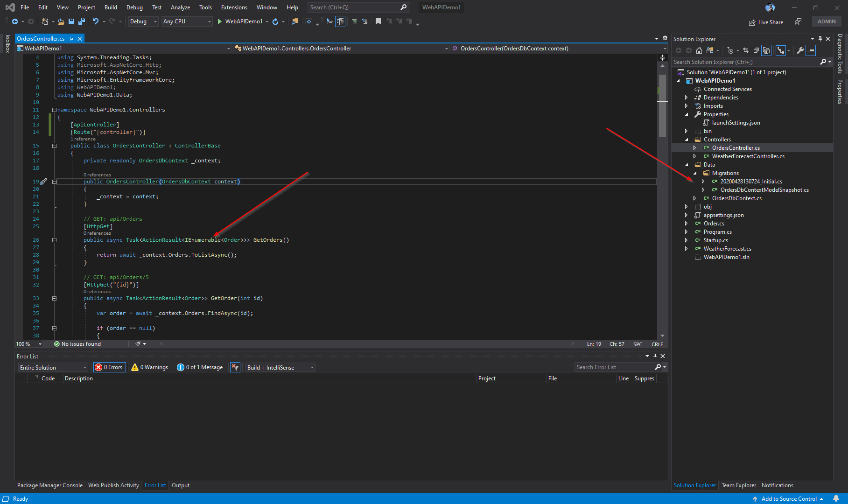848x504 pixels.
Task: Click the Undo icon in the toolbar
Action: tap(96, 21)
